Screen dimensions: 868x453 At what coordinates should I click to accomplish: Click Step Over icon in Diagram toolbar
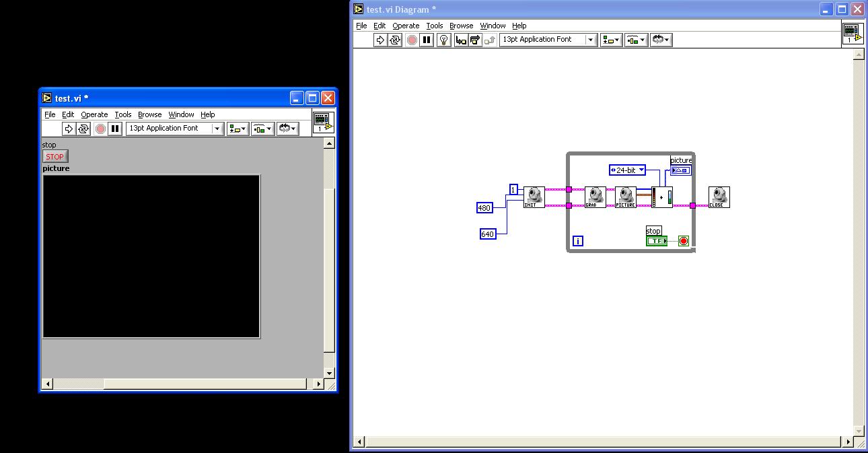(475, 40)
